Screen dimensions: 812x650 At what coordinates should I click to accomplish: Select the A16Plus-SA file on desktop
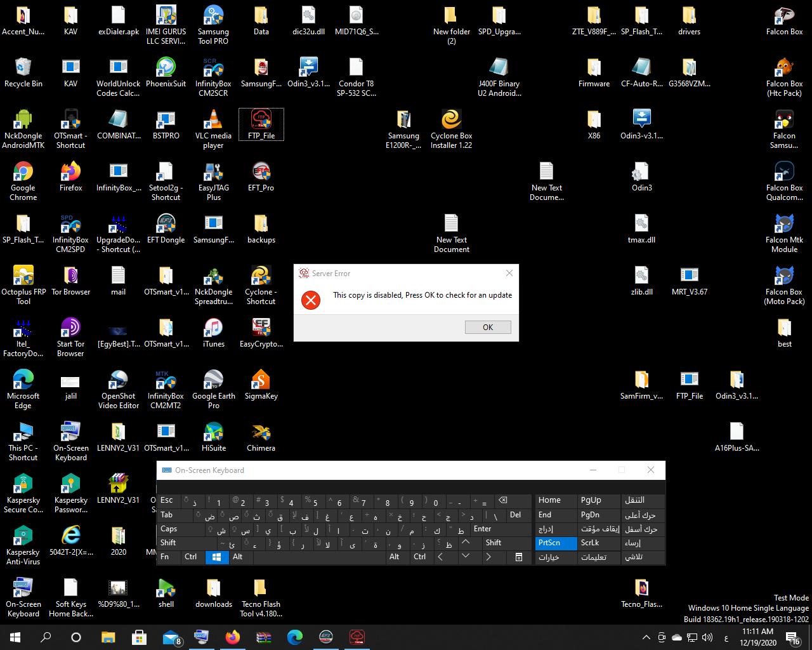pos(737,437)
